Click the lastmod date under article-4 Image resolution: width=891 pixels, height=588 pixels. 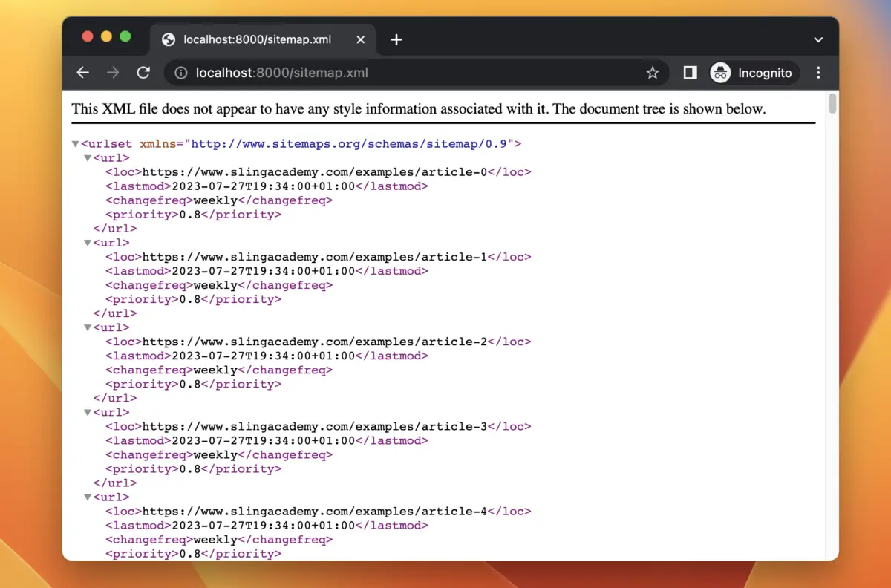(264, 526)
